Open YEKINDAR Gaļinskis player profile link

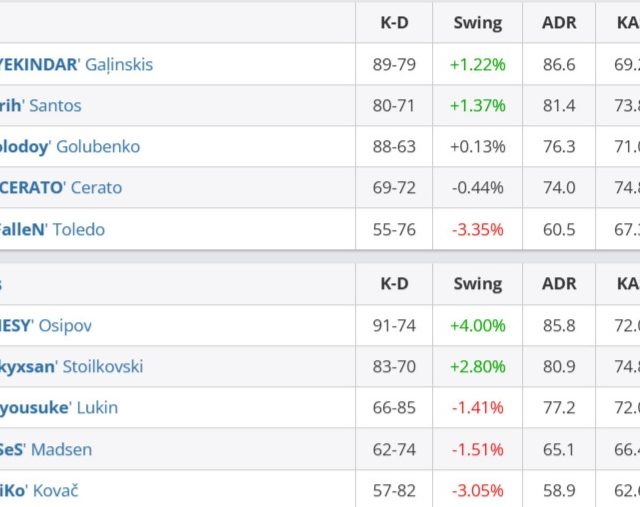(x=76, y=64)
